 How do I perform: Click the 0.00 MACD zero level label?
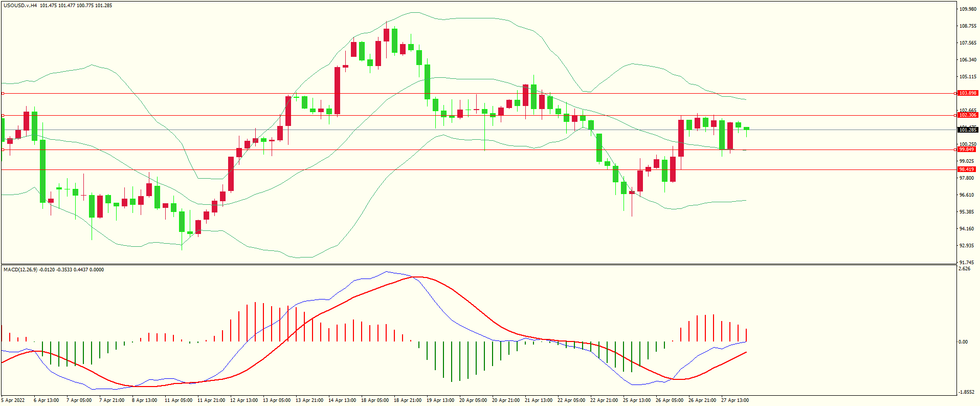tap(963, 342)
